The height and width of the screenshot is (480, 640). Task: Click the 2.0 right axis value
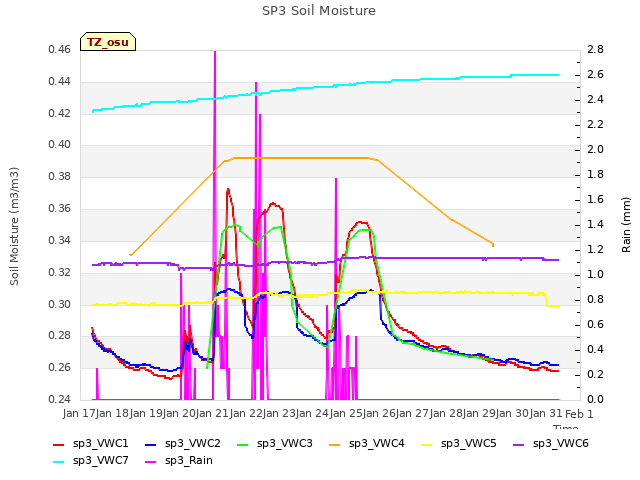(596, 149)
